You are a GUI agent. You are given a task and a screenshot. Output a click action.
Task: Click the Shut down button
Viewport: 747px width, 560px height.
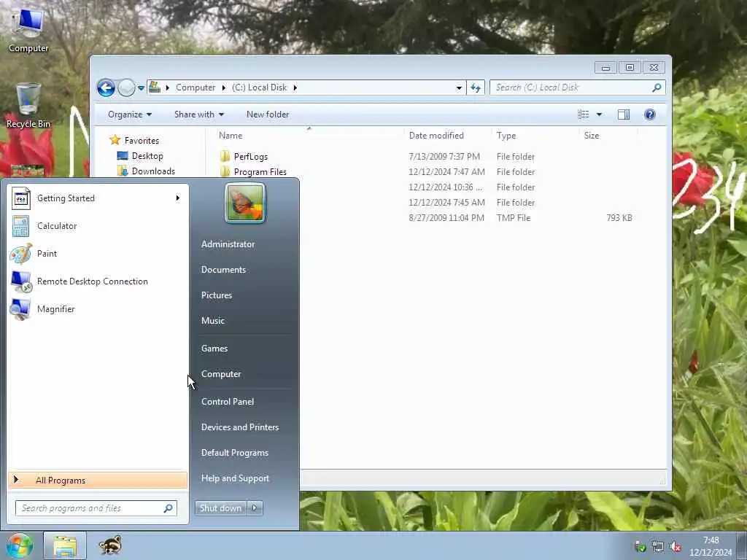coord(220,508)
